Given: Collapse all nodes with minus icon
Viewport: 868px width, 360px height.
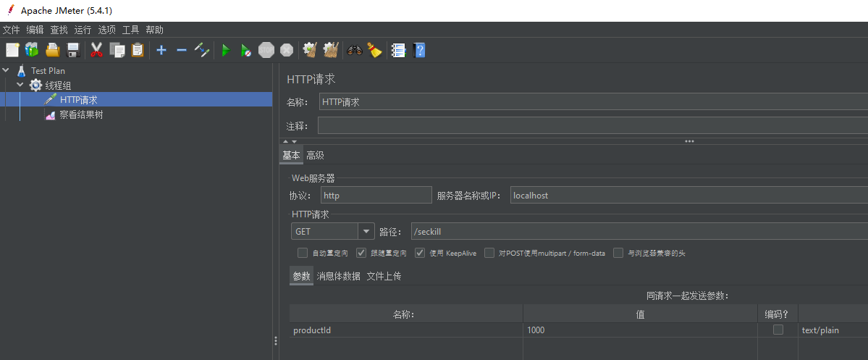Looking at the screenshot, I should tap(182, 51).
